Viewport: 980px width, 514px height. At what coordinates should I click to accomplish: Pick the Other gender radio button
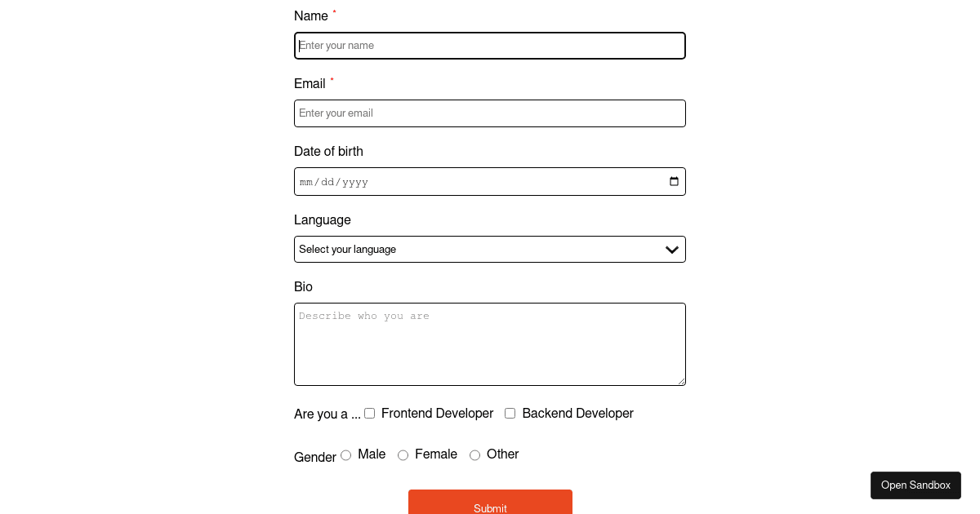tap(475, 455)
